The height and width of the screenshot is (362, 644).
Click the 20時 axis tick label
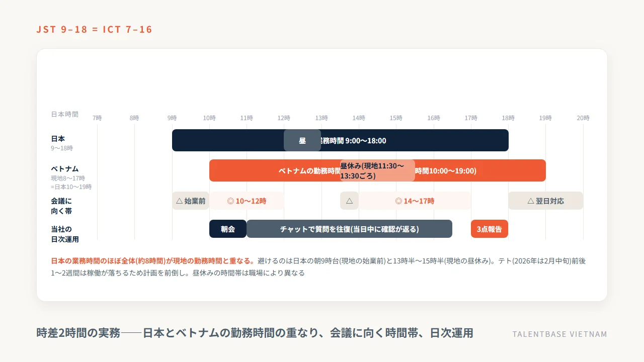click(583, 118)
